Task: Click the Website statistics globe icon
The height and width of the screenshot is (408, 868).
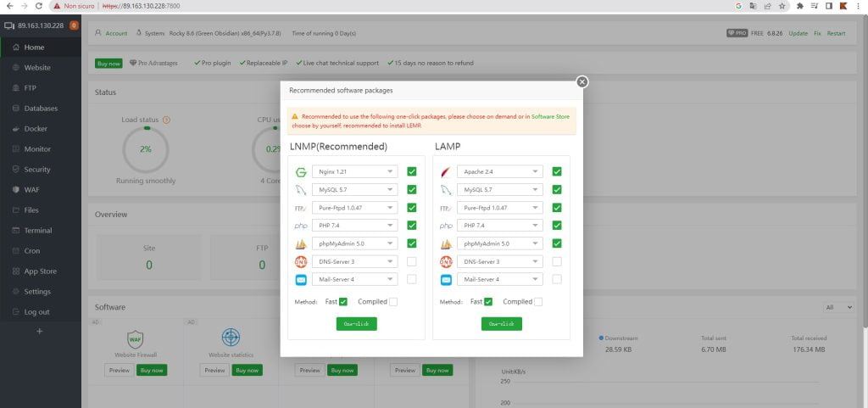Action: 230,338
